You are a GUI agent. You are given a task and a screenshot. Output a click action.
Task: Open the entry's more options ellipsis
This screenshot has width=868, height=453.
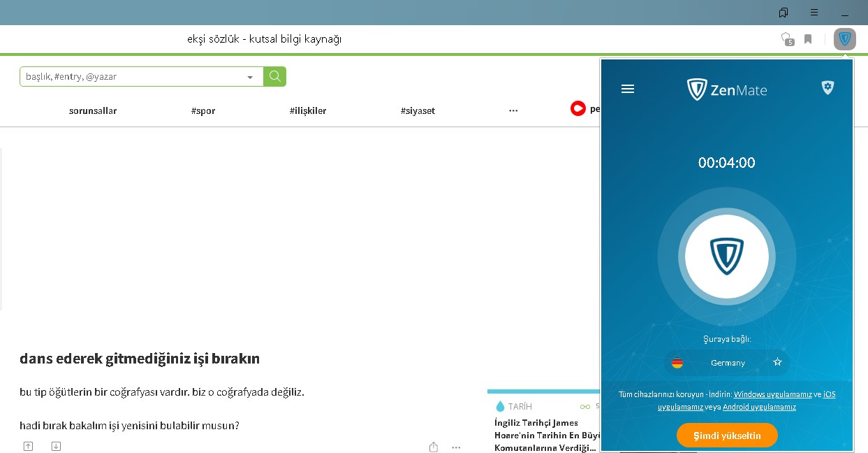pyautogui.click(x=456, y=447)
